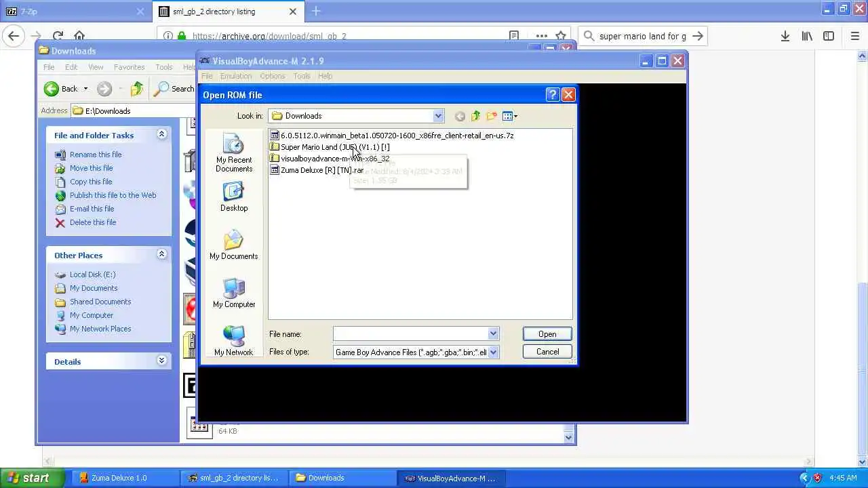Click Publish this file to the Web
Image resolution: width=868 pixels, height=488 pixels.
tap(113, 195)
